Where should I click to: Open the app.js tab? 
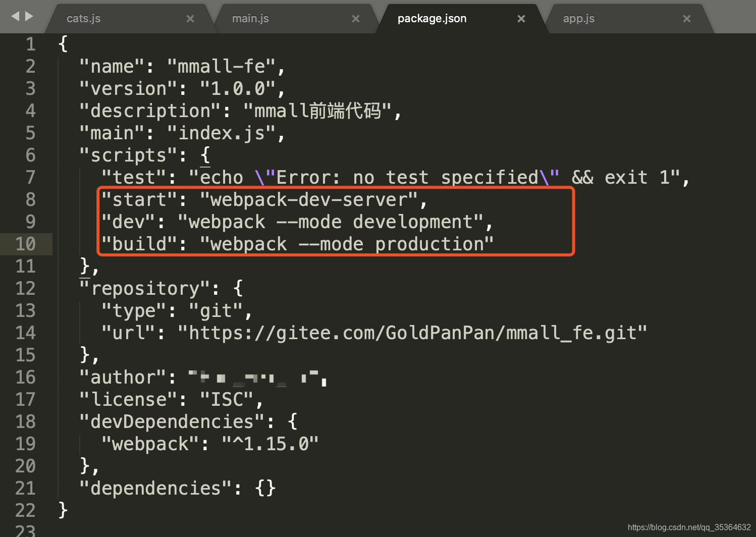click(x=579, y=19)
